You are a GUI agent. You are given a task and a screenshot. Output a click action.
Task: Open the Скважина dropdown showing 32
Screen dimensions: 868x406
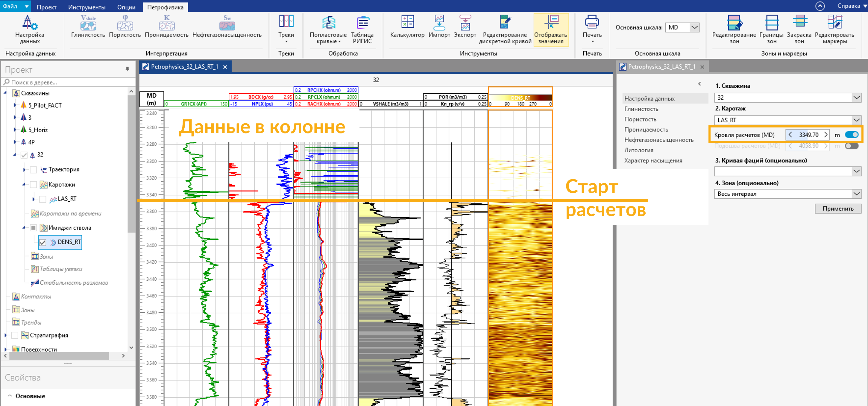(x=787, y=98)
